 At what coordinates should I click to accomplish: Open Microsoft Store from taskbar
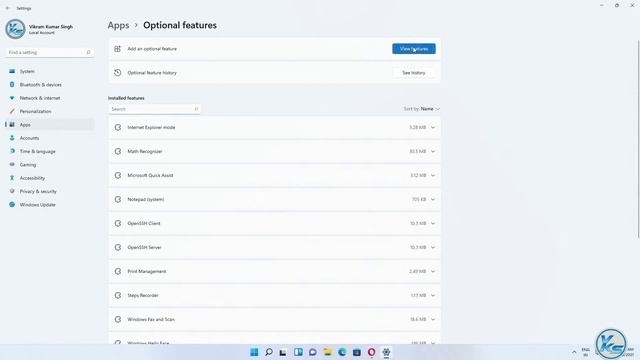pyautogui.click(x=357, y=352)
